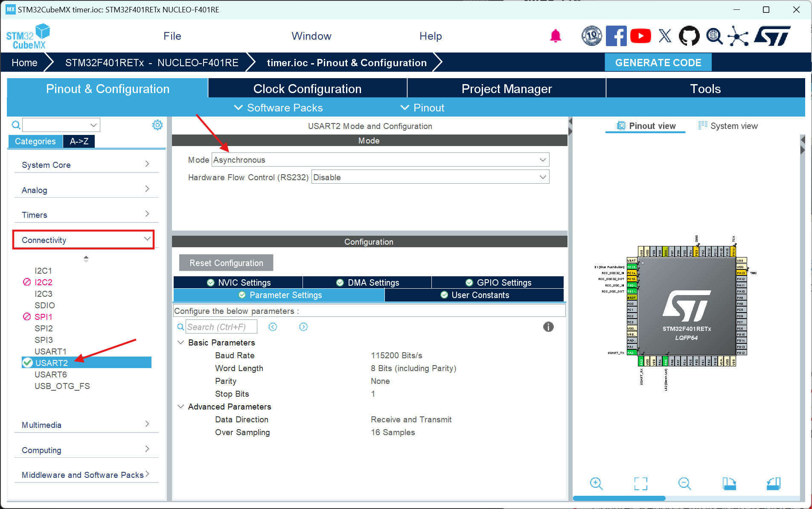Show parameter info icon
This screenshot has height=509, width=812.
pyautogui.click(x=548, y=327)
